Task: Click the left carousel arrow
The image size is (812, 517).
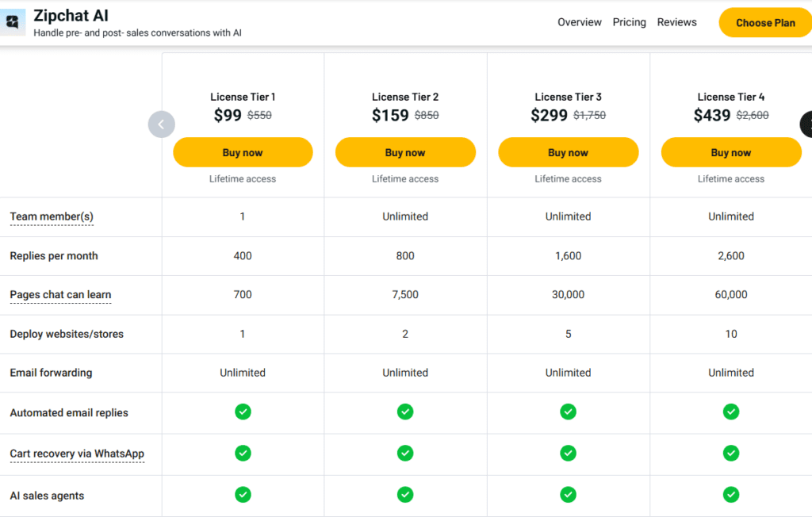Action: click(161, 124)
